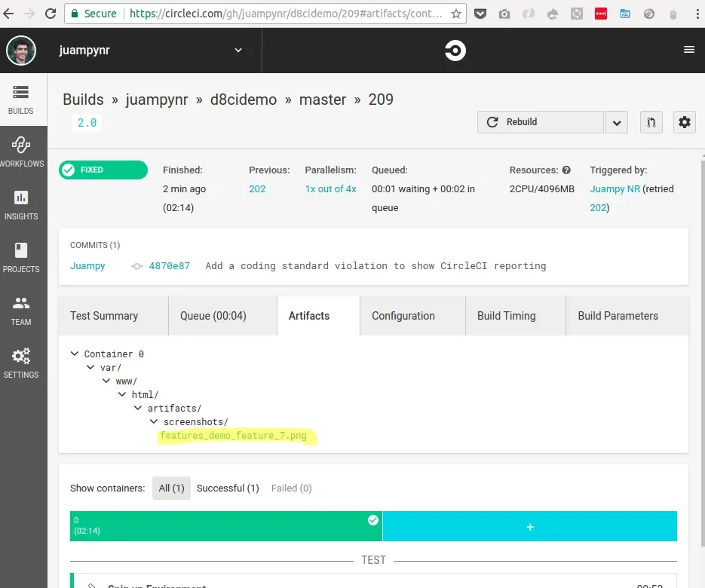Collapse the Container 0 tree node
This screenshot has height=588, width=705.
75,354
